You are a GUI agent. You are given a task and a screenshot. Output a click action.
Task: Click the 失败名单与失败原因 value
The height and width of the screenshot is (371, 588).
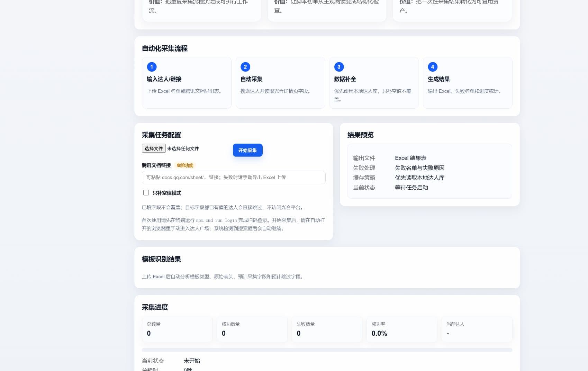(x=420, y=168)
